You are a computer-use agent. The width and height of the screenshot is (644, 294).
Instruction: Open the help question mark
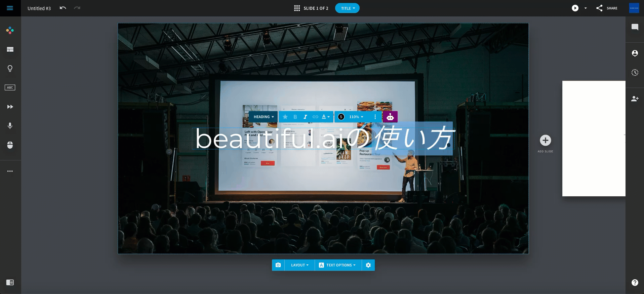click(635, 283)
